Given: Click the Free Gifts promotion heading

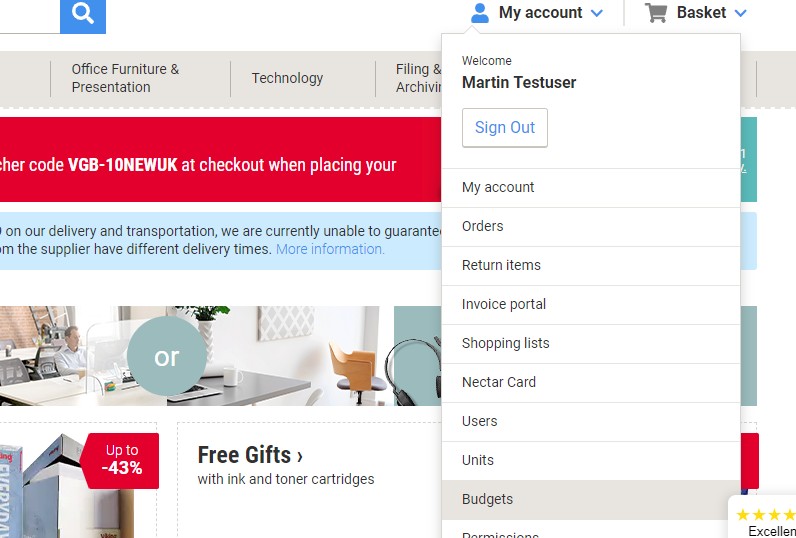Looking at the screenshot, I should tap(250, 456).
